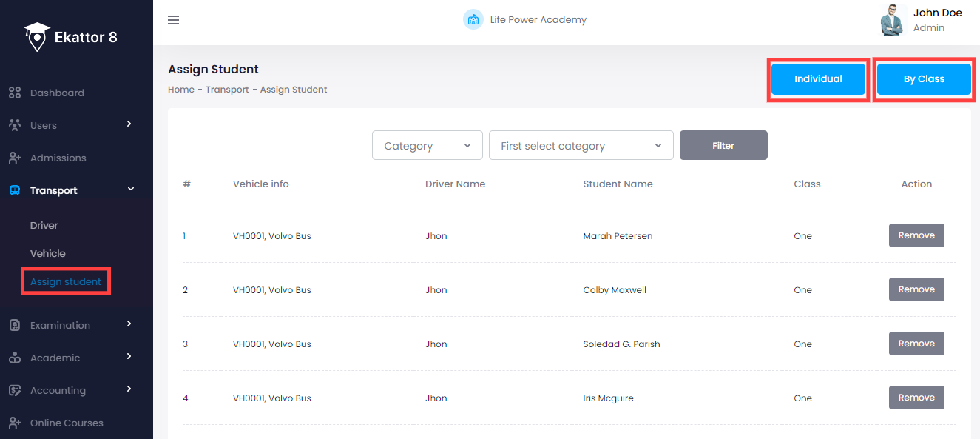Image resolution: width=980 pixels, height=439 pixels.
Task: Click the Users sidebar icon
Action: (13, 125)
